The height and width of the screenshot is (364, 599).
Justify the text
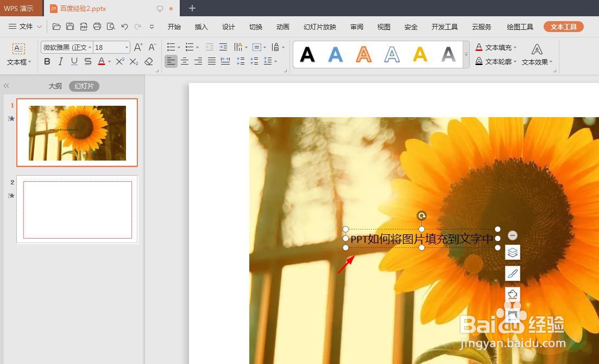[212, 61]
